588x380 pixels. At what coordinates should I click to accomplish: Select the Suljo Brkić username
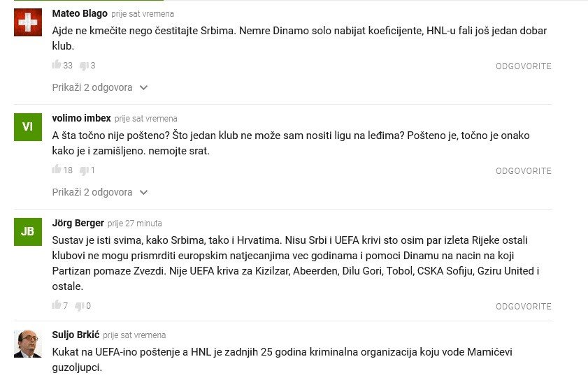(x=76, y=335)
